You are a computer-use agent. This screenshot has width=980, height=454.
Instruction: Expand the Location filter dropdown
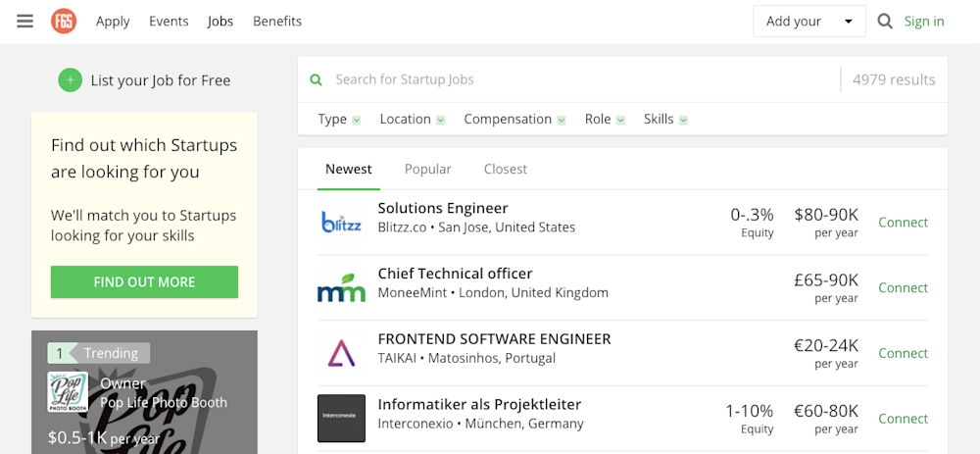click(413, 120)
